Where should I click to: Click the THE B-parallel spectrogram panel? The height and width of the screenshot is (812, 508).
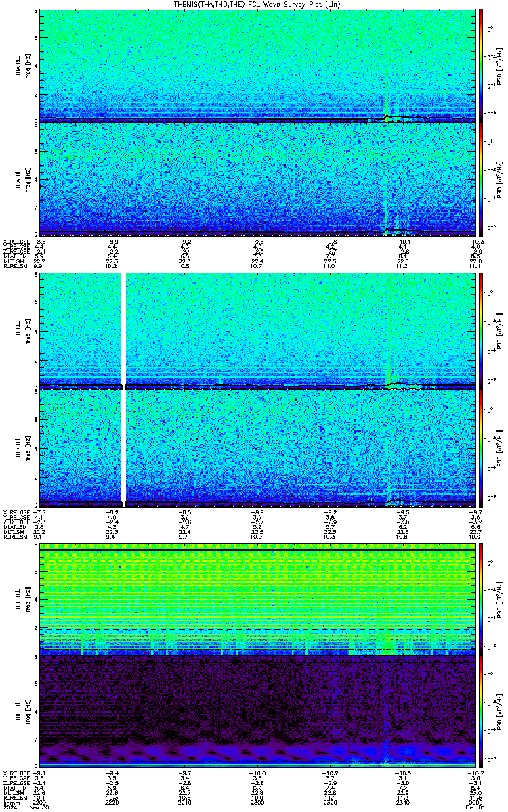tap(257, 713)
